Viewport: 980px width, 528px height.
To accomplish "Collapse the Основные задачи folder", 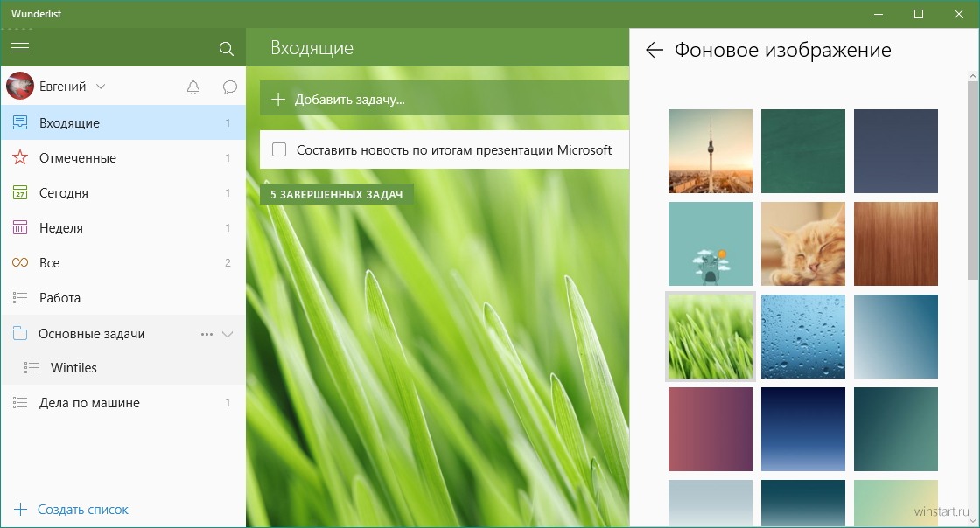I will point(227,335).
